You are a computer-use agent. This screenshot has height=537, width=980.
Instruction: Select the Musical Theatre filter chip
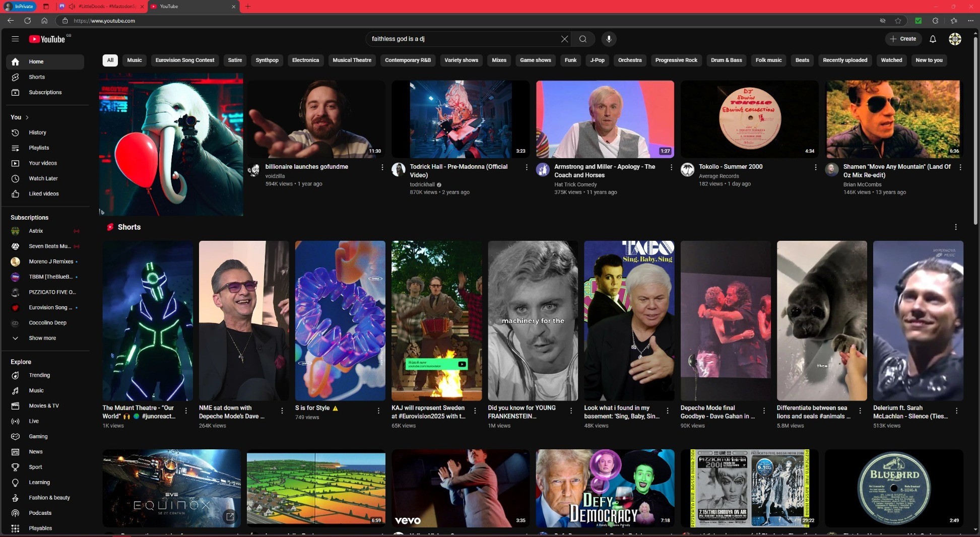tap(352, 60)
